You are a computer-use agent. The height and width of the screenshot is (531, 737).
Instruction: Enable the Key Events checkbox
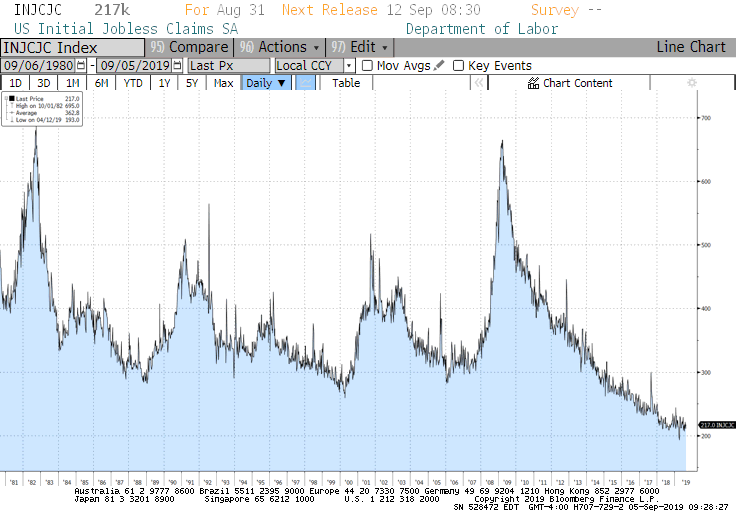click(x=458, y=66)
